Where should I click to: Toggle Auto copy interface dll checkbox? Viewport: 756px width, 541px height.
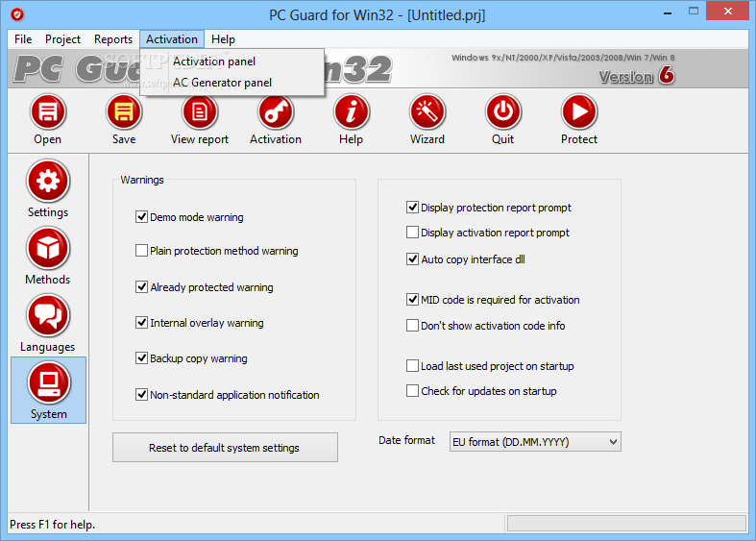click(412, 259)
